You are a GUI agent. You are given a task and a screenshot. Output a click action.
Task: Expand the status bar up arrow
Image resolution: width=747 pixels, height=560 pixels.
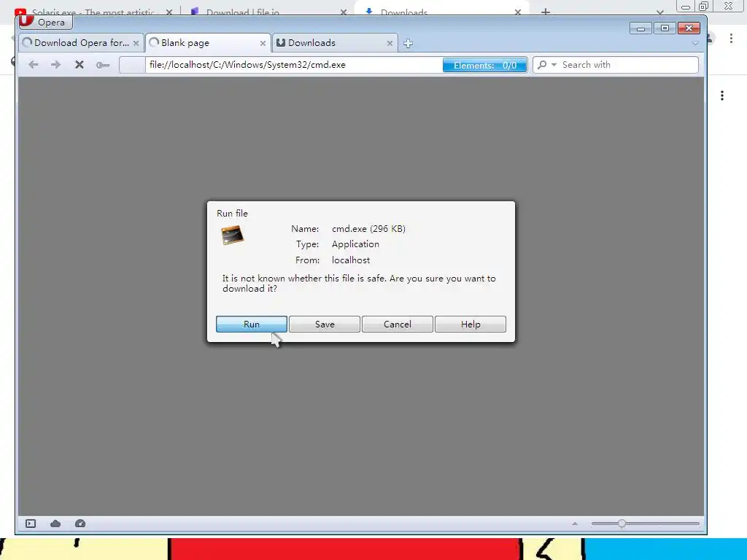575,524
